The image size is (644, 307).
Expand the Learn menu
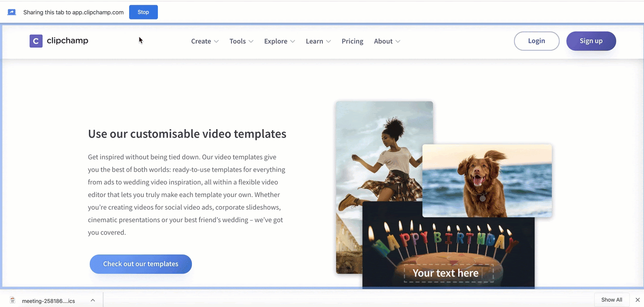(x=318, y=41)
